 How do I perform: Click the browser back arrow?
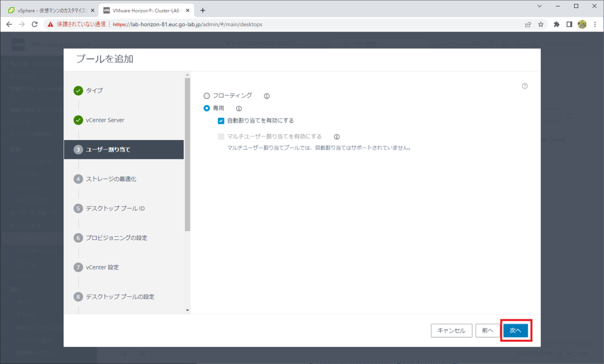tap(9, 24)
